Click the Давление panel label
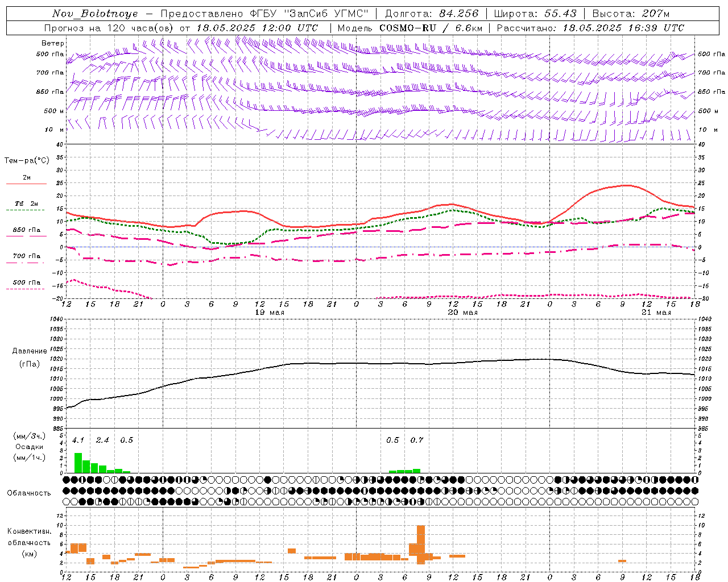The height and width of the screenshot is (582, 728). pos(29,351)
